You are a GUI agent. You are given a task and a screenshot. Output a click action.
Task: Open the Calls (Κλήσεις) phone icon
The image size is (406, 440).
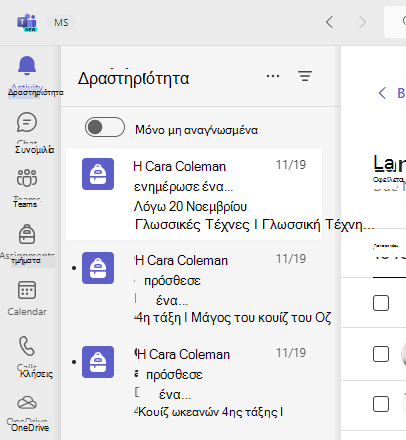point(27,346)
